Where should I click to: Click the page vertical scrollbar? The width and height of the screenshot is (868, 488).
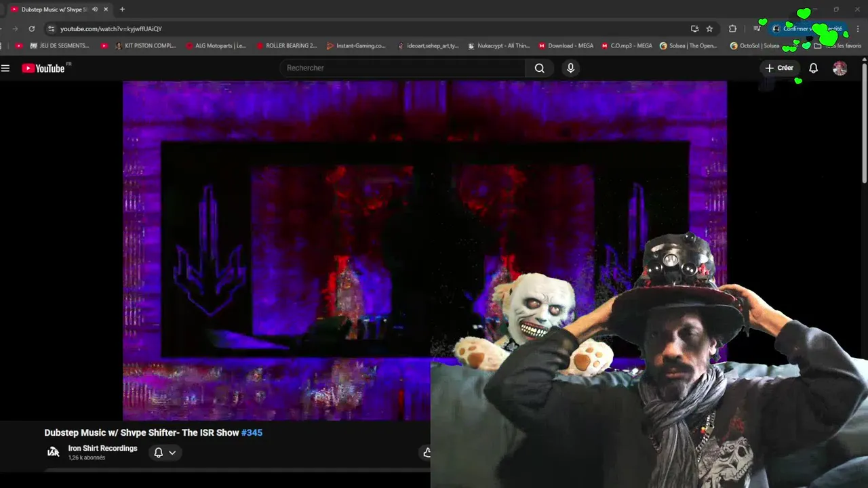tap(865, 121)
